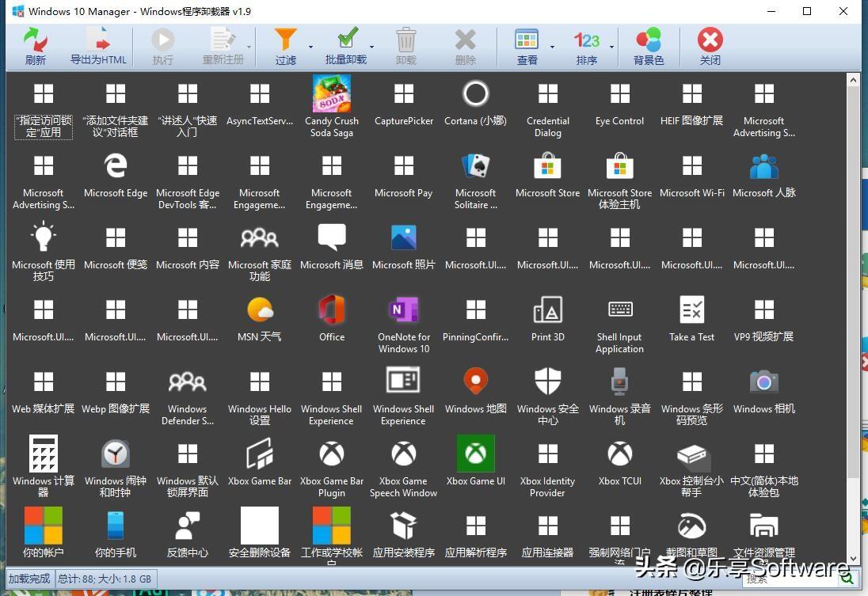Click the 执行 run toolbar icon
This screenshot has width=868, height=596.
coord(163,47)
